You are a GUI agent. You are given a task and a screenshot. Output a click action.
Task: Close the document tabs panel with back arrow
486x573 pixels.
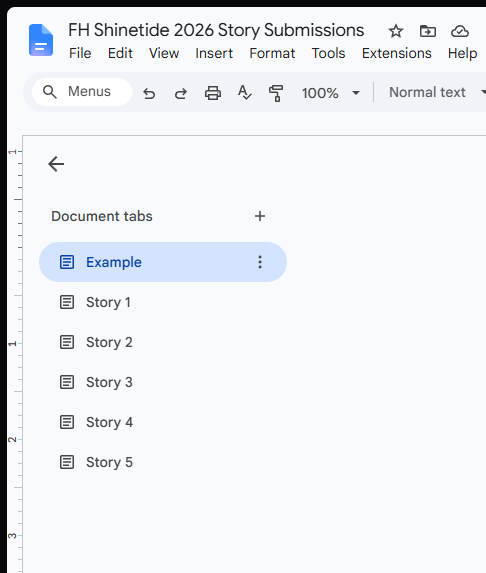click(56, 164)
